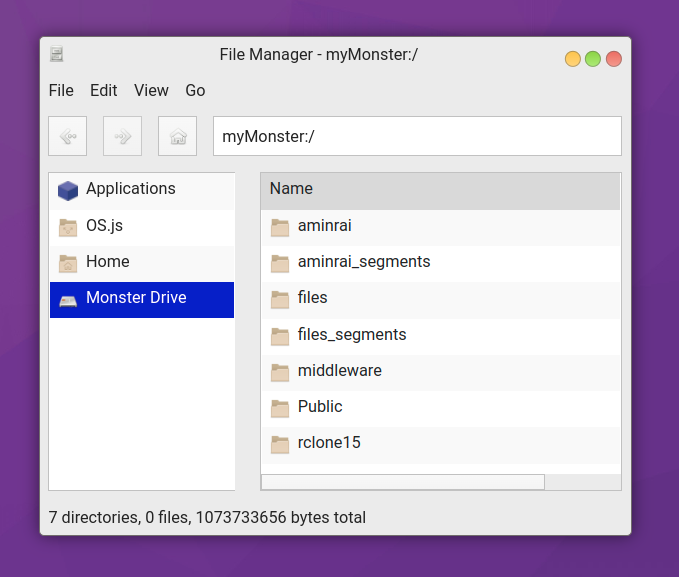Go to home directory via house icon
Image resolution: width=679 pixels, height=577 pixels.
(x=177, y=136)
